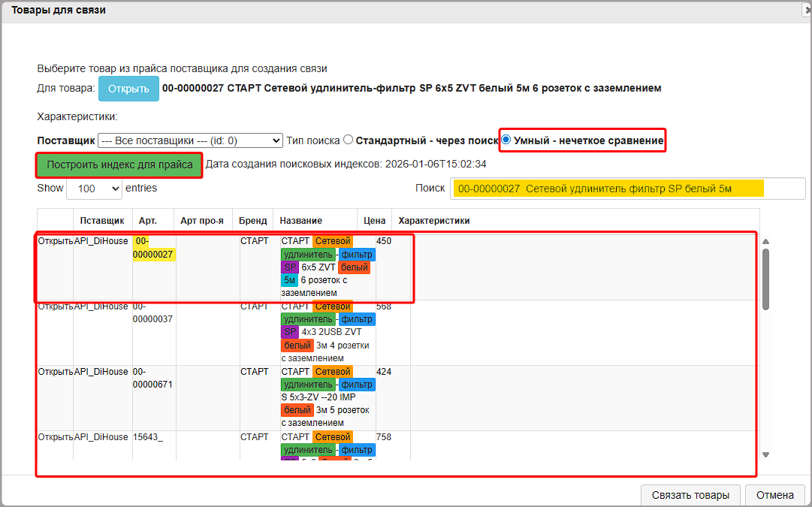Expand the Show entries count dropdown
Screen dimensions: 812x507
tap(94, 189)
